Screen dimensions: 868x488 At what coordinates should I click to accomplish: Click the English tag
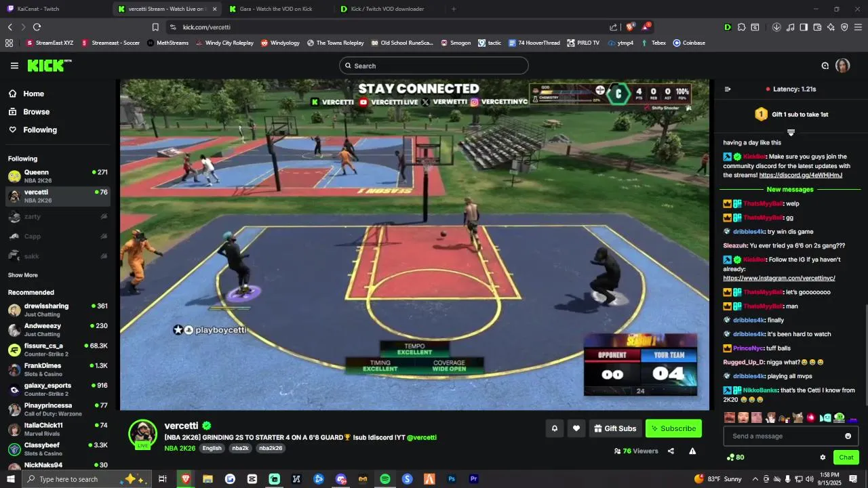(x=212, y=448)
